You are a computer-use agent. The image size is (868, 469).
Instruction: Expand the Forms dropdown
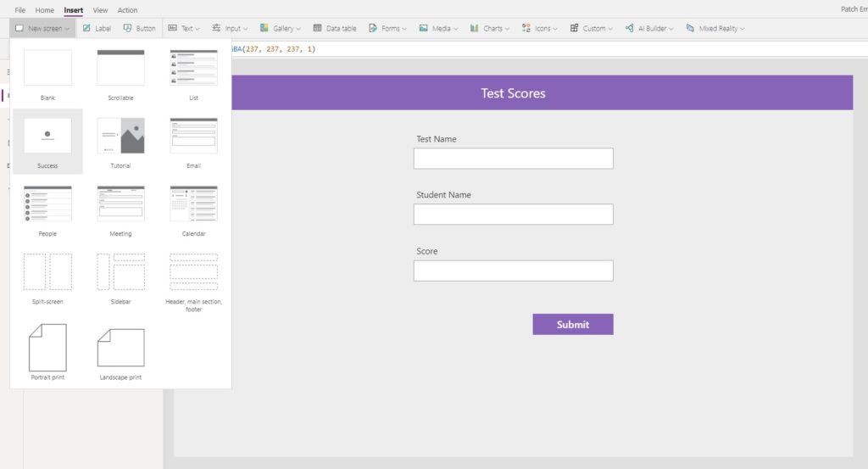coord(387,28)
